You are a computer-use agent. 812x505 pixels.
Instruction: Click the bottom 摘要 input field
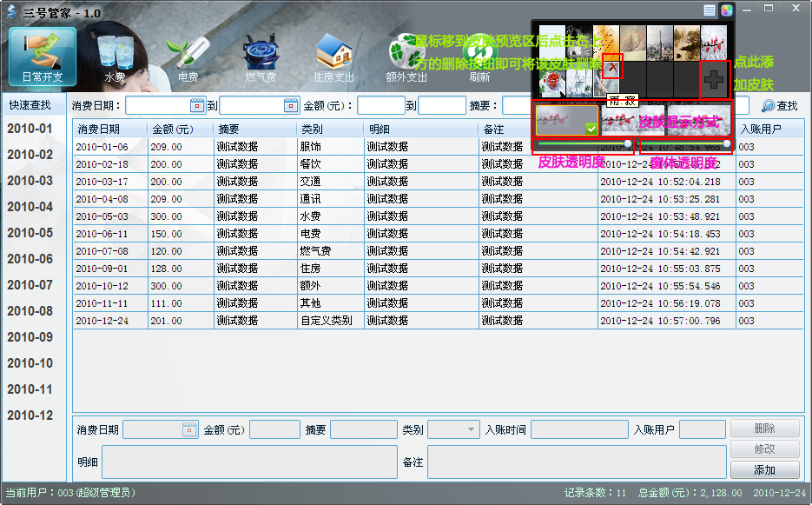364,430
